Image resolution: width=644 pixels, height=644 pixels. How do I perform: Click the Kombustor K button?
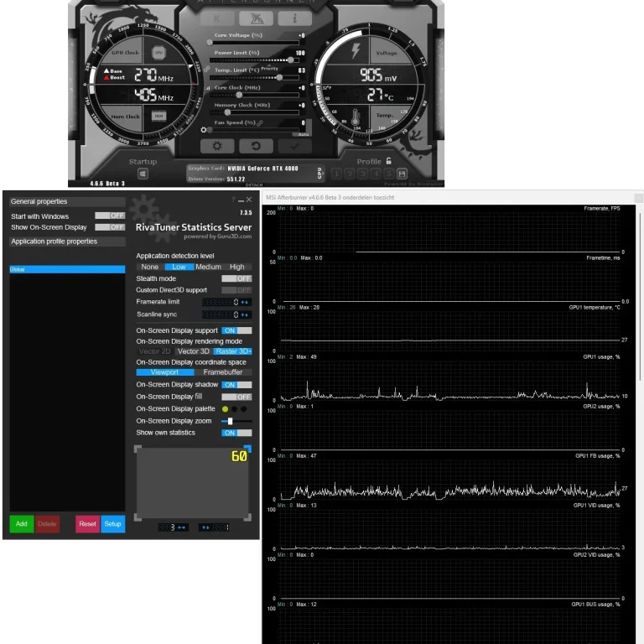tap(217, 18)
